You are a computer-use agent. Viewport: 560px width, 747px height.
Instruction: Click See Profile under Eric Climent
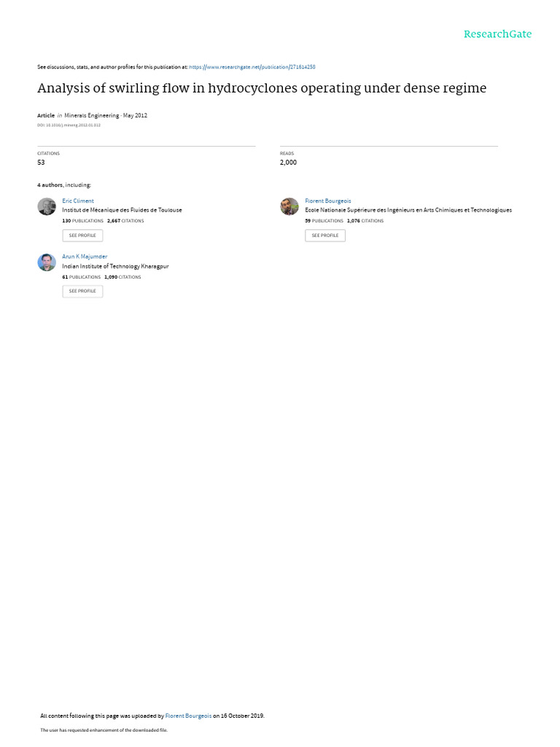[82, 236]
